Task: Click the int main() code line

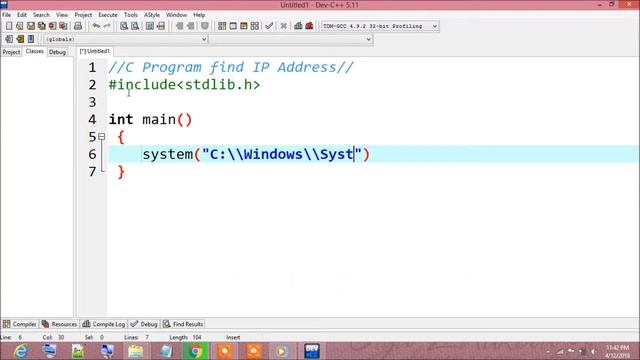Action: point(150,120)
